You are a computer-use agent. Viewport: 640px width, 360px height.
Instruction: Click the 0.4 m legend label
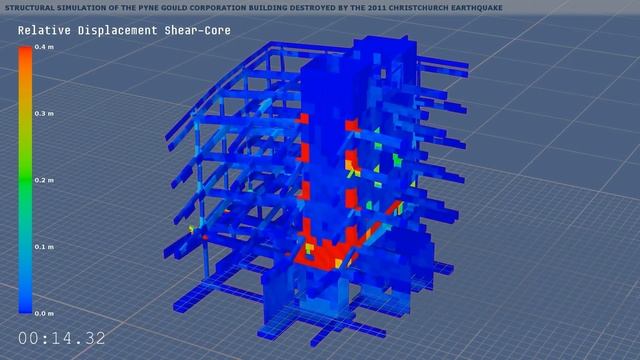44,47
